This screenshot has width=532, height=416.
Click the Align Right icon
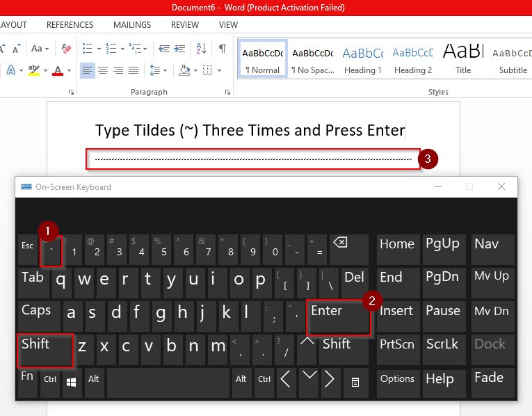[118, 70]
